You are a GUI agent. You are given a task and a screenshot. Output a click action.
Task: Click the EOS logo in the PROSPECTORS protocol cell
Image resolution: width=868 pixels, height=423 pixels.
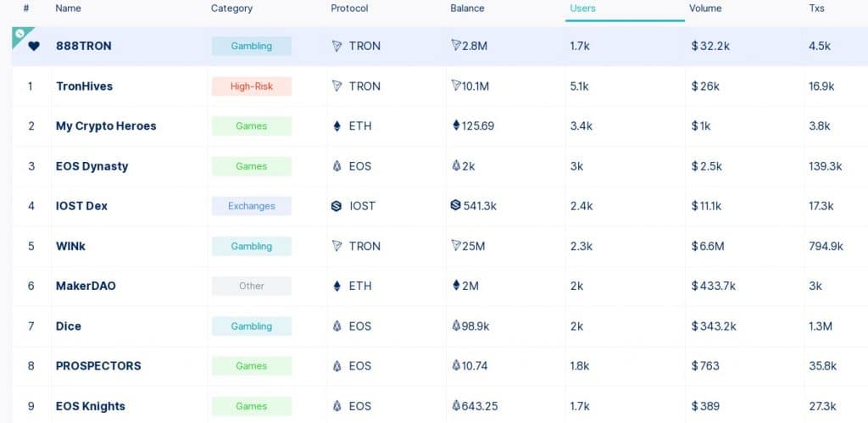tap(337, 366)
